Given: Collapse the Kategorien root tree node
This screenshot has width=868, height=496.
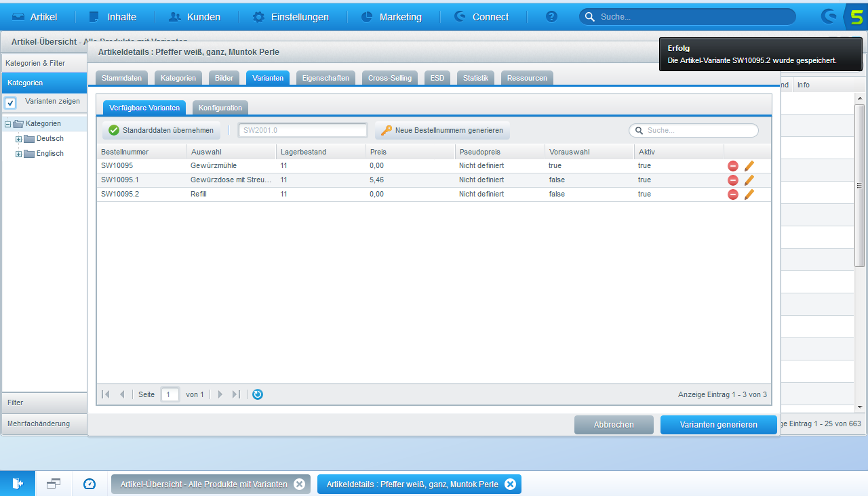Looking at the screenshot, I should [8, 124].
